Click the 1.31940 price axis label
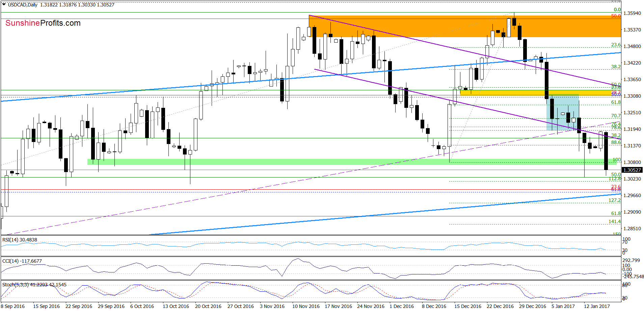 [632, 129]
